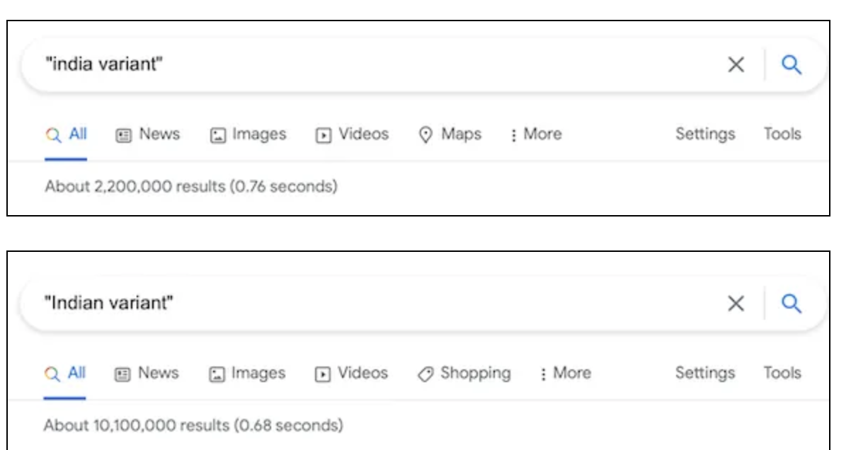Show Videos results for "india variant"
This screenshot has height=450, width=868.
click(352, 134)
